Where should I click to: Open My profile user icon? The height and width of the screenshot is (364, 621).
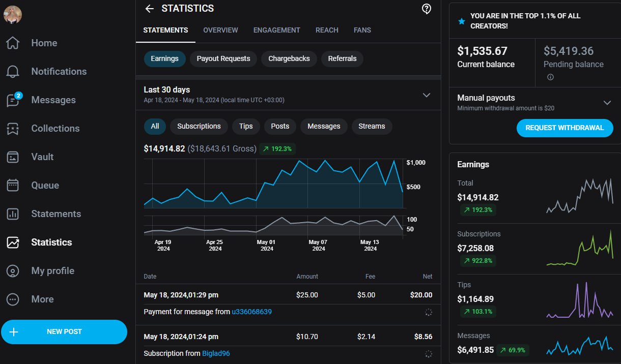(13, 271)
